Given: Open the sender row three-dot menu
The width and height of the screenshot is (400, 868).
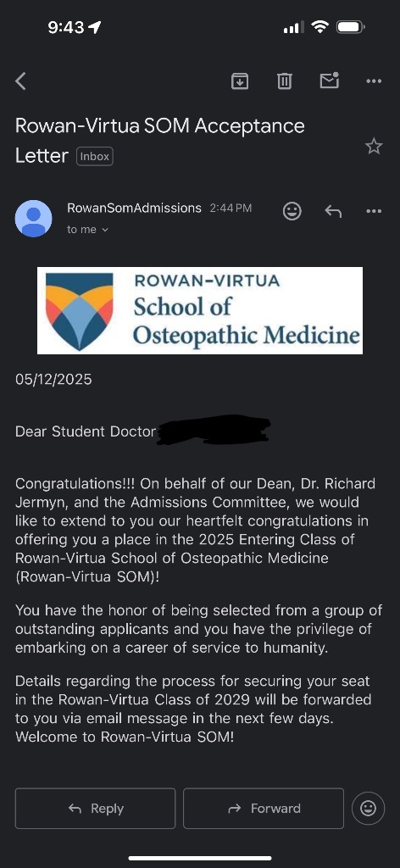Looking at the screenshot, I should pyautogui.click(x=374, y=211).
